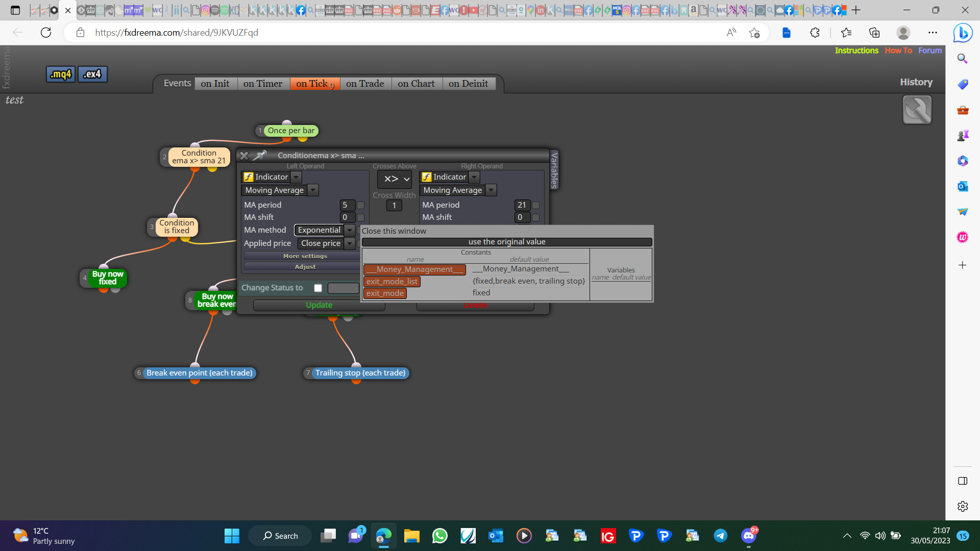Download the .ex4 compiled file
980x551 pixels.
click(x=92, y=74)
